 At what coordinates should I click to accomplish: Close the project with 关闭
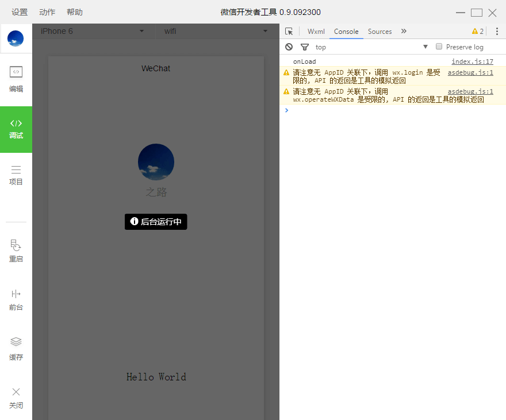point(16,398)
